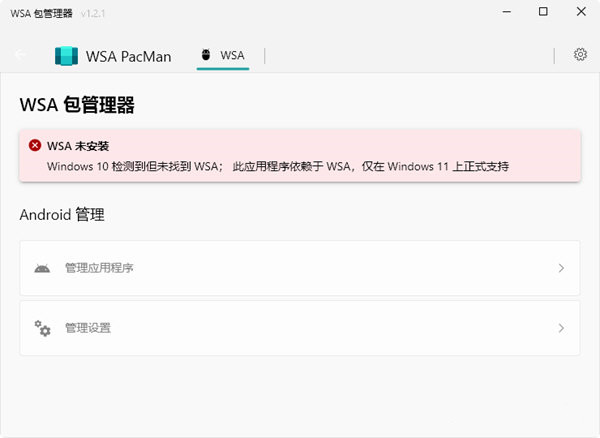
Task: Close the WSA 包管理器 window
Action: tap(581, 12)
